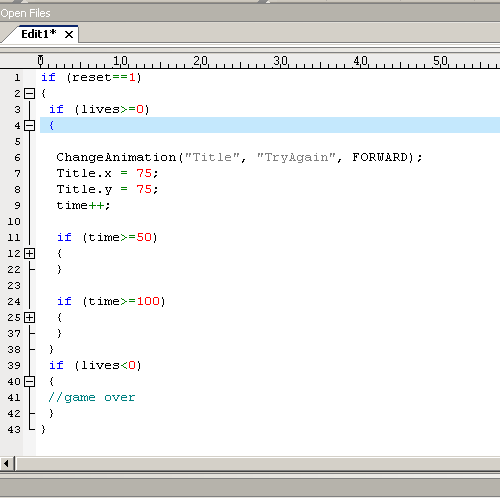Click "Title.x" on line 7
This screenshot has height=500, width=500.
pyautogui.click(x=84, y=173)
